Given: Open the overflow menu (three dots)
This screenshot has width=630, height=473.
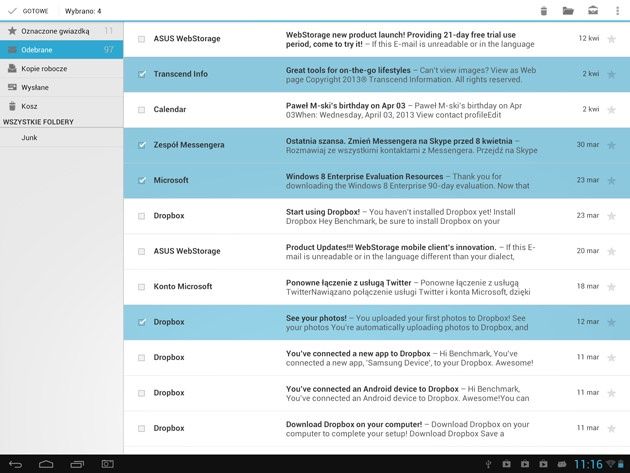Looking at the screenshot, I should [x=618, y=11].
